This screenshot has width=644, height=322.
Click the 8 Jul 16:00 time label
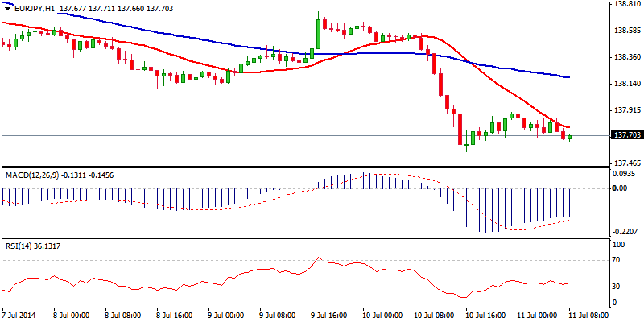175,316
